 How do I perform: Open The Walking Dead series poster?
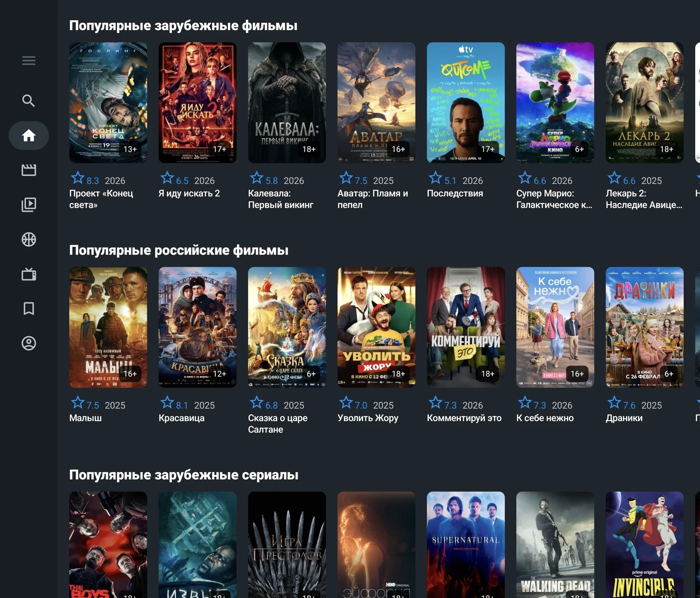coord(555,545)
